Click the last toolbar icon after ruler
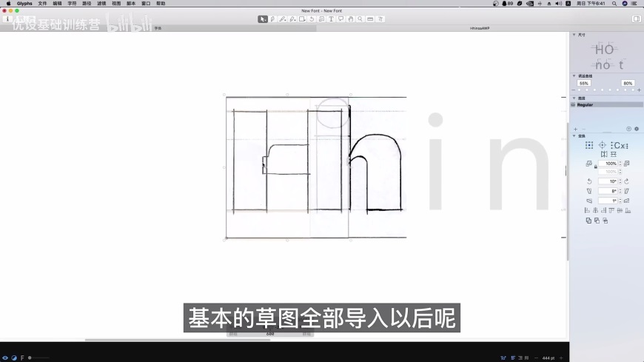644x362 pixels. click(380, 19)
